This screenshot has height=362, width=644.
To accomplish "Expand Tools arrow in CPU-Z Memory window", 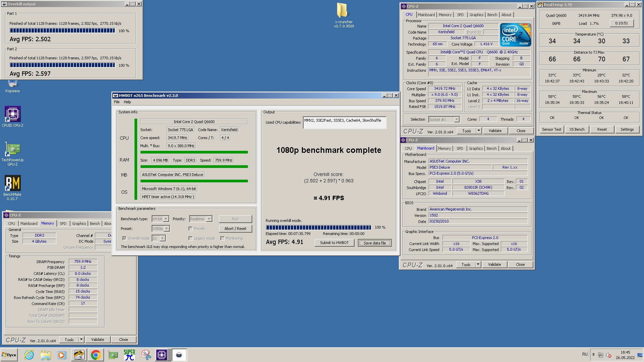I will pos(81,340).
